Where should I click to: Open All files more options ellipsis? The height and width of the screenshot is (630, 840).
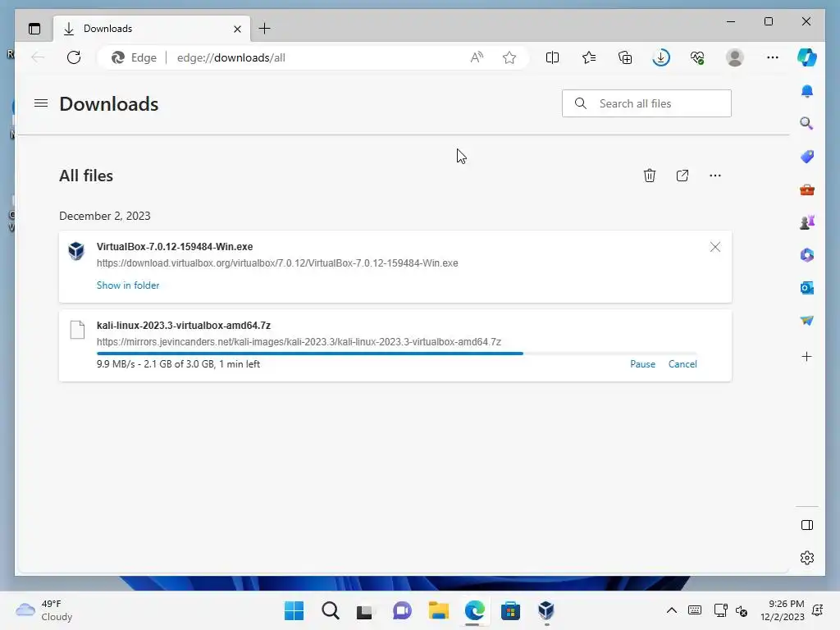click(x=715, y=176)
